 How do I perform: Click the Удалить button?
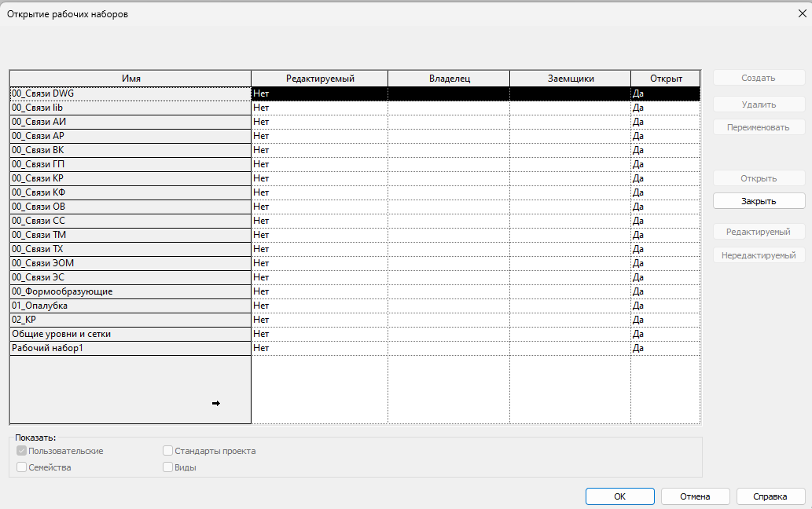[x=759, y=104]
